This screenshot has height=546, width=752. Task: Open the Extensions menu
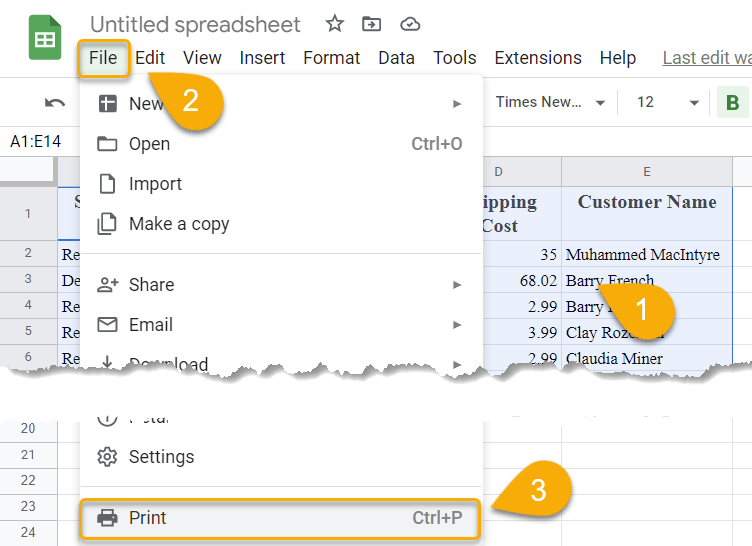click(538, 58)
